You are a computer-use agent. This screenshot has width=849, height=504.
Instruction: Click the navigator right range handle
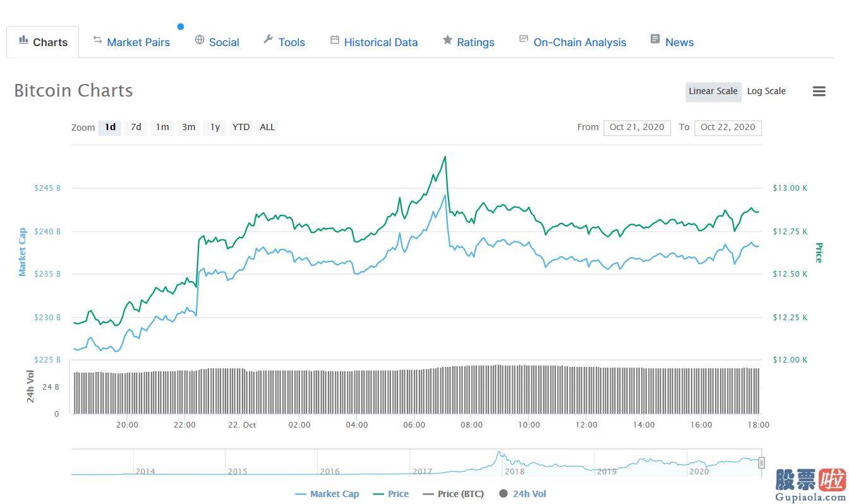tap(761, 462)
